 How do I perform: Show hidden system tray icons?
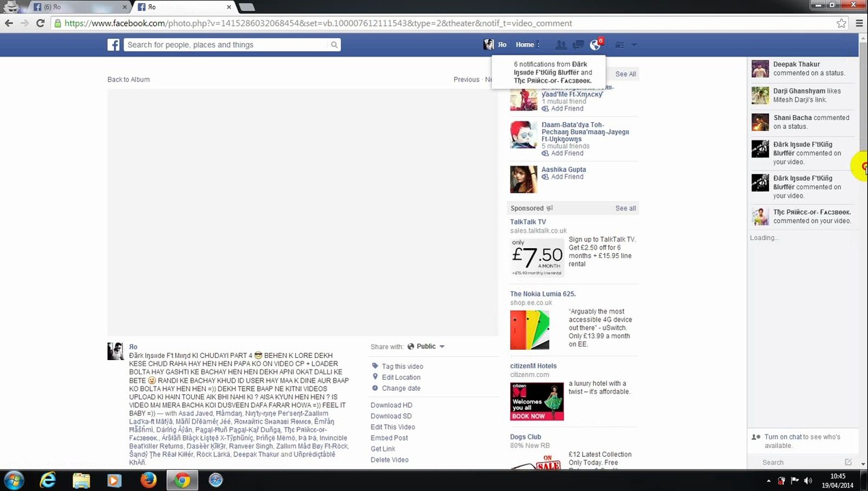tap(770, 481)
